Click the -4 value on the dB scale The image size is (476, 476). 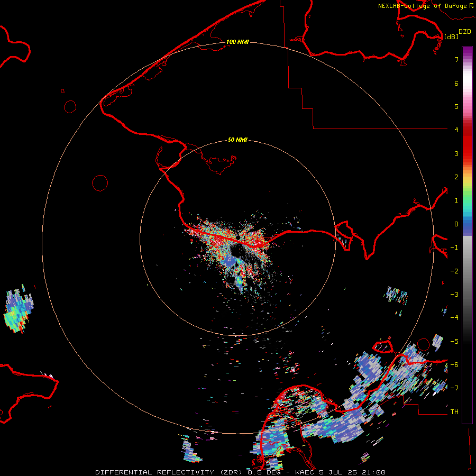454,318
